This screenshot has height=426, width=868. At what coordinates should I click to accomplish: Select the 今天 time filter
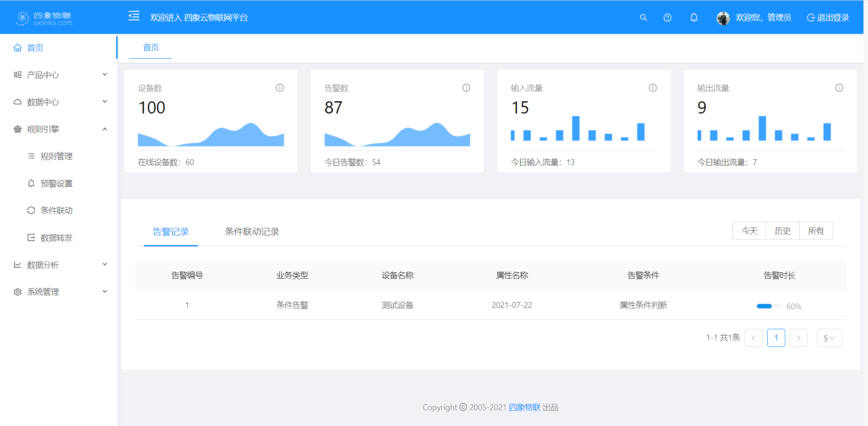(x=749, y=231)
